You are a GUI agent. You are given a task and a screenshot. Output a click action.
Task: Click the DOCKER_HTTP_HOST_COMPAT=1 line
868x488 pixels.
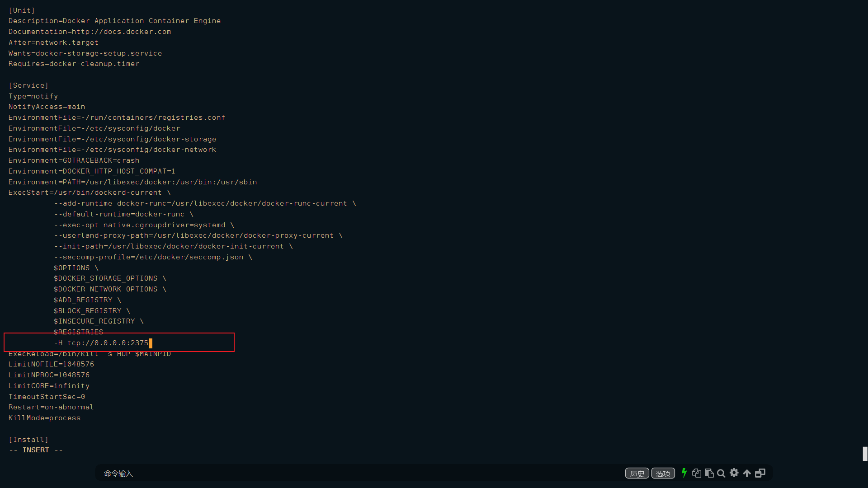tap(92, 171)
